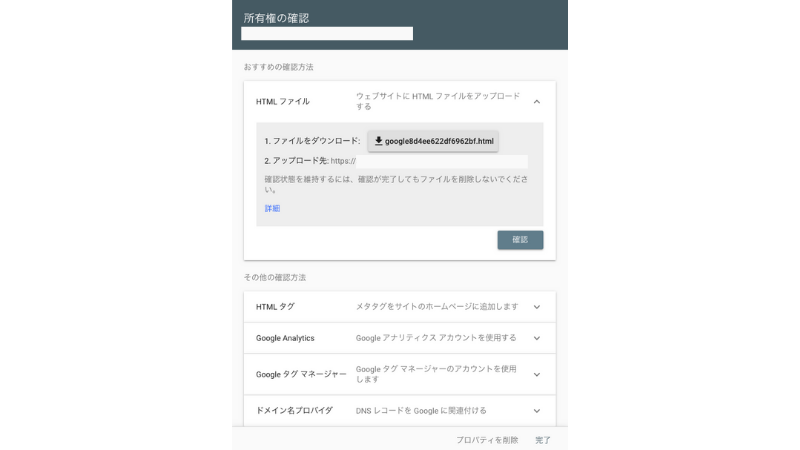Click the download arrow icon beside the HTML filename
Screen dimensions: 800x450
point(379,141)
